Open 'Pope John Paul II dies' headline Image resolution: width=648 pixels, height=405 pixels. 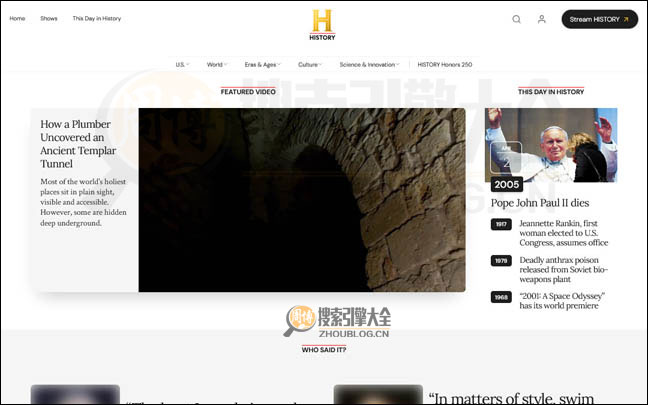(x=540, y=203)
